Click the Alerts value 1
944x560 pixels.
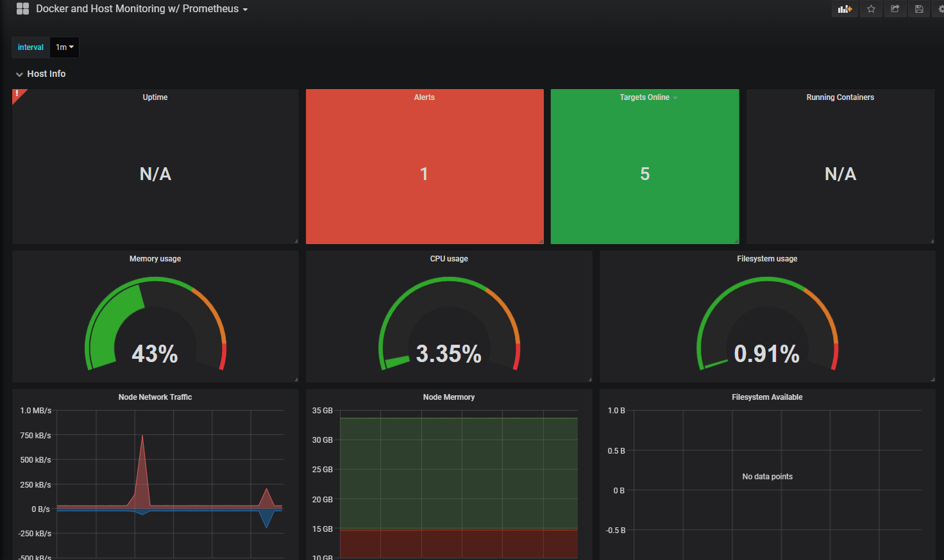pyautogui.click(x=424, y=174)
